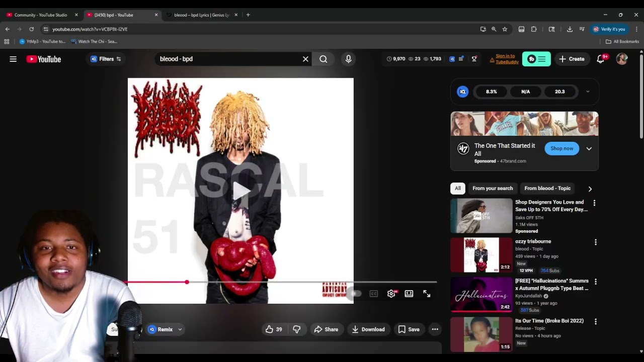Bookmark this page with star icon
The image size is (644, 362).
pyautogui.click(x=505, y=29)
